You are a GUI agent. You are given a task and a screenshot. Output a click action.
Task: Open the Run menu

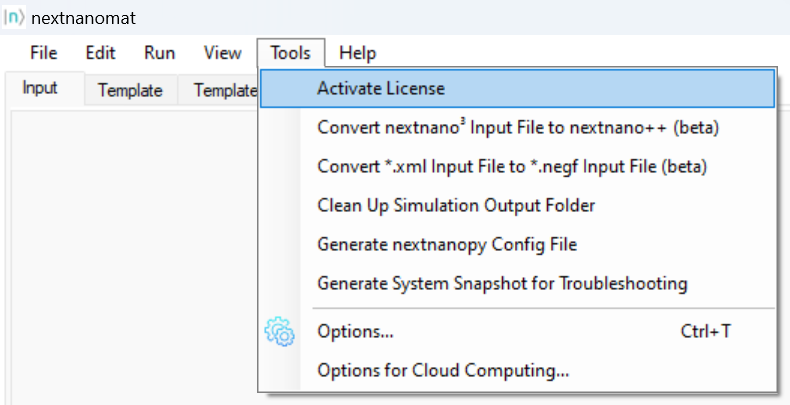click(159, 53)
